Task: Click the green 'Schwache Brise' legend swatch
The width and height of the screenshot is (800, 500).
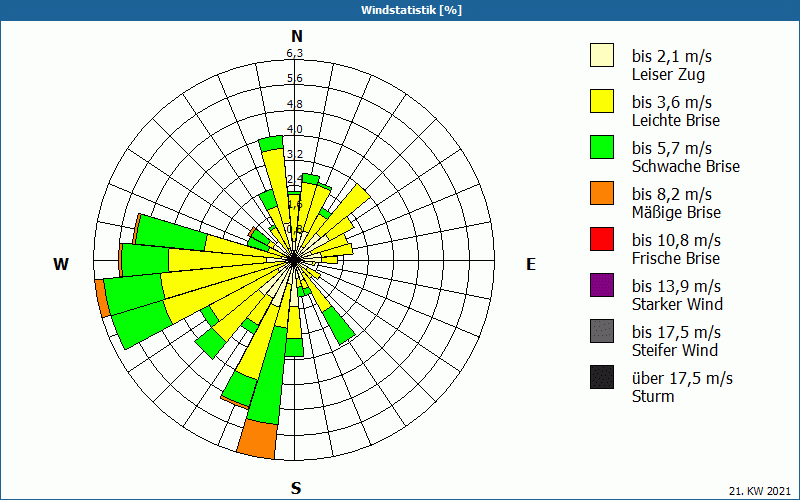Action: point(602,147)
